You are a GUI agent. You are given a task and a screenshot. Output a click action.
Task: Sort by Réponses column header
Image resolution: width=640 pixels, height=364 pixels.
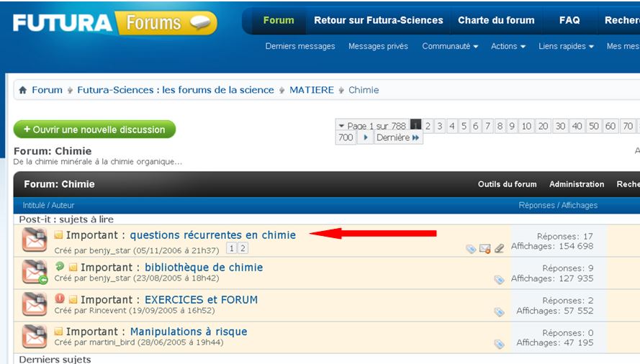[x=537, y=205]
